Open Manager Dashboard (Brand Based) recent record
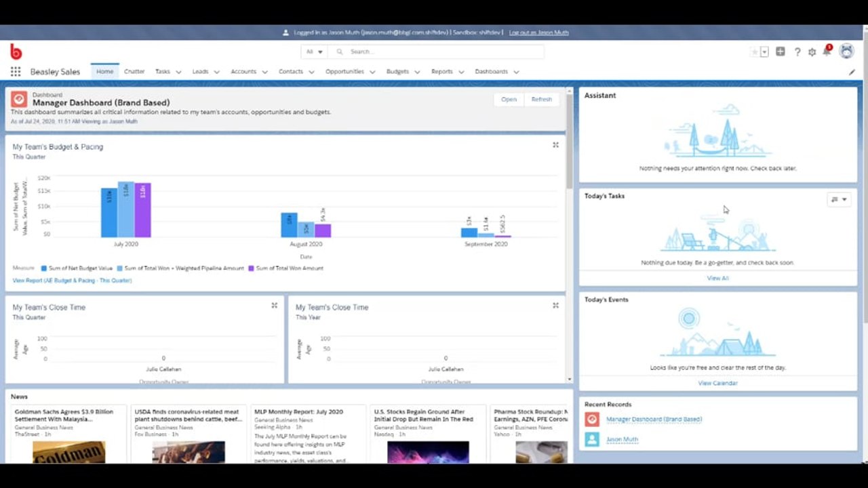The width and height of the screenshot is (868, 488). [654, 420]
